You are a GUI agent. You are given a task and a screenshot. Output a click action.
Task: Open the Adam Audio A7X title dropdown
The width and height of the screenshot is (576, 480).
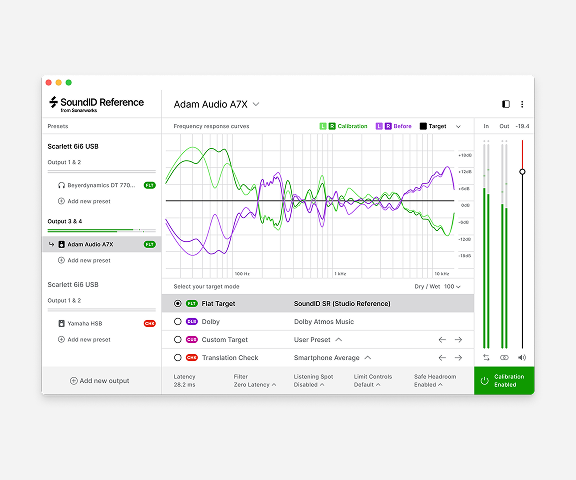click(256, 104)
